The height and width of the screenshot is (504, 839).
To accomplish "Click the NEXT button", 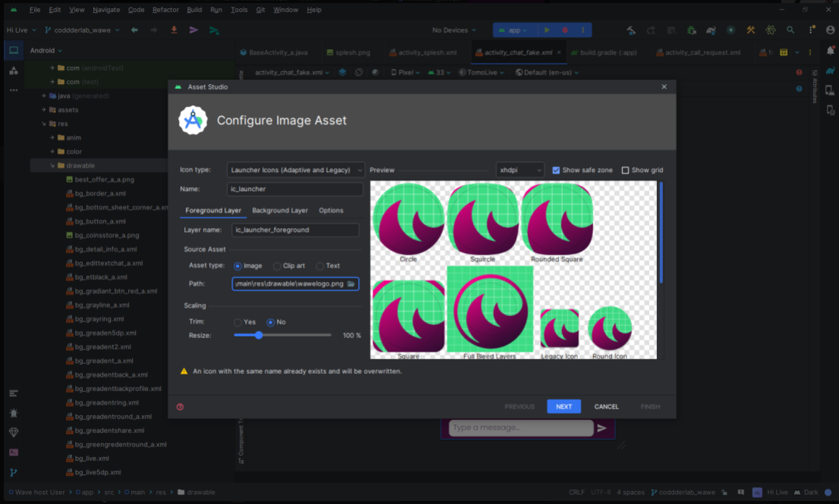I will point(564,407).
